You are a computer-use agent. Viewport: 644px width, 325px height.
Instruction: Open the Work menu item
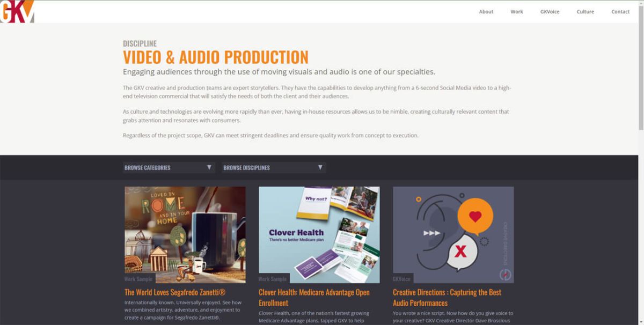click(x=516, y=11)
